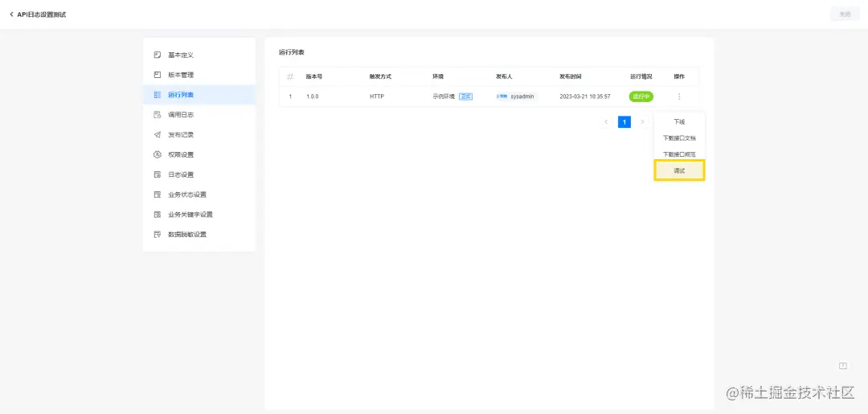Select page 1 in pagination
The image size is (868, 414).
pyautogui.click(x=624, y=121)
